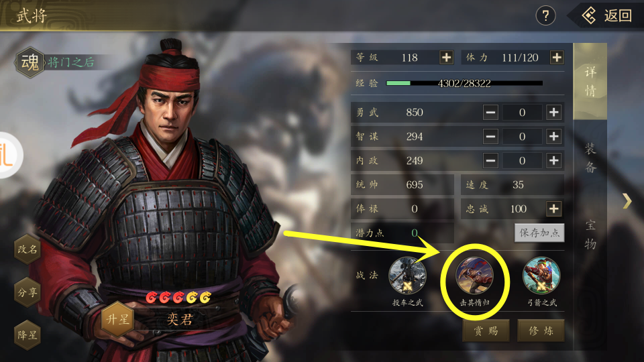The height and width of the screenshot is (362, 644).
Task: Select the 击其惰归 tactic icon
Action: coord(474,276)
